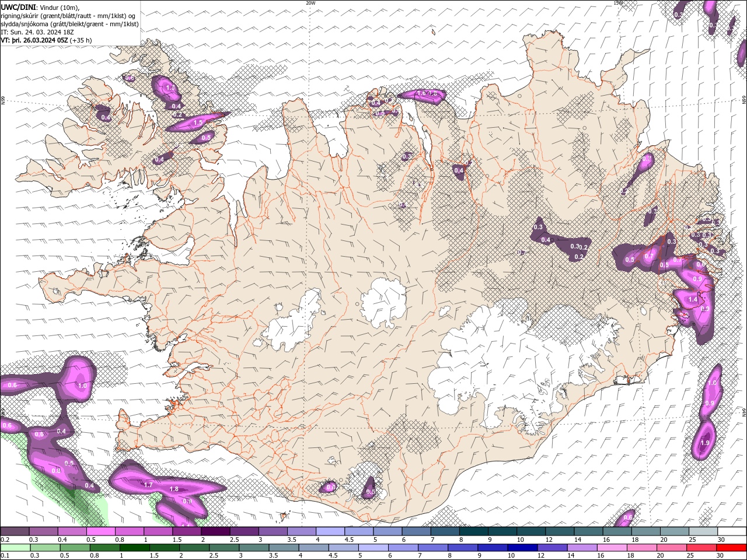747x560 pixels.
Task: Click the darkest green 1–1.5 swatch, lower legend
Action: pyautogui.click(x=135, y=547)
